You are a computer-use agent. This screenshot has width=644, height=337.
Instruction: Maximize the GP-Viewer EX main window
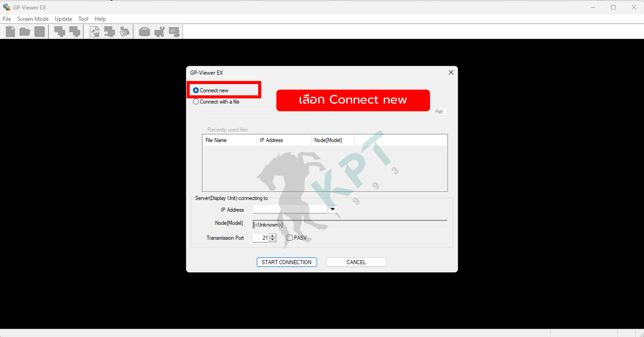[x=613, y=7]
